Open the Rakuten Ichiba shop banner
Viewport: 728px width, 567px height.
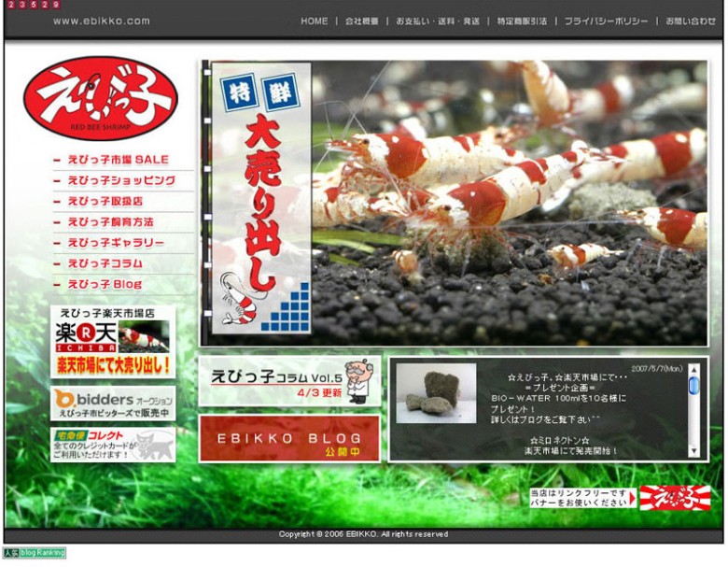pyautogui.click(x=113, y=341)
